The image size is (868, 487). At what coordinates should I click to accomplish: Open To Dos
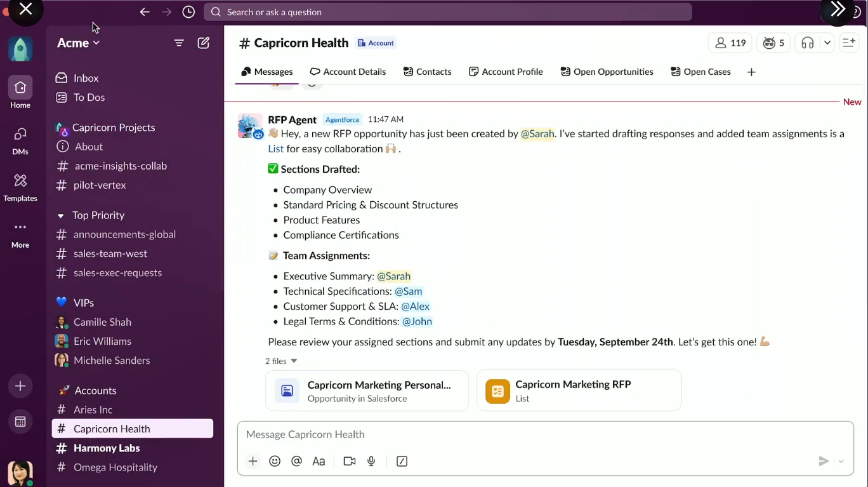click(x=89, y=97)
